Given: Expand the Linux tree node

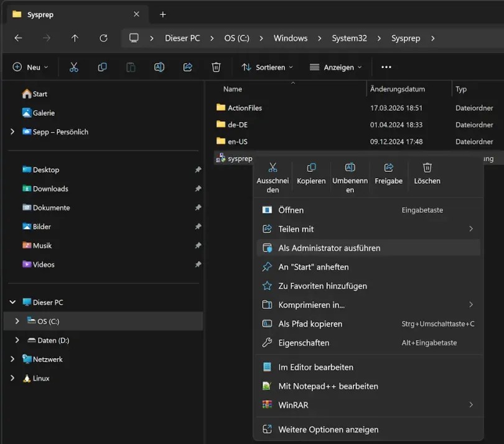Looking at the screenshot, I should pos(12,378).
